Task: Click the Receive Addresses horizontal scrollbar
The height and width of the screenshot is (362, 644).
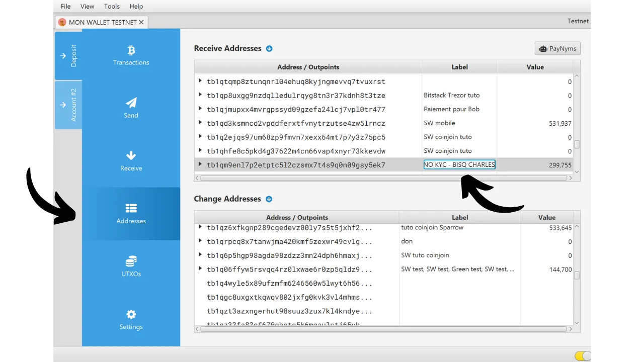Action: coord(383,178)
